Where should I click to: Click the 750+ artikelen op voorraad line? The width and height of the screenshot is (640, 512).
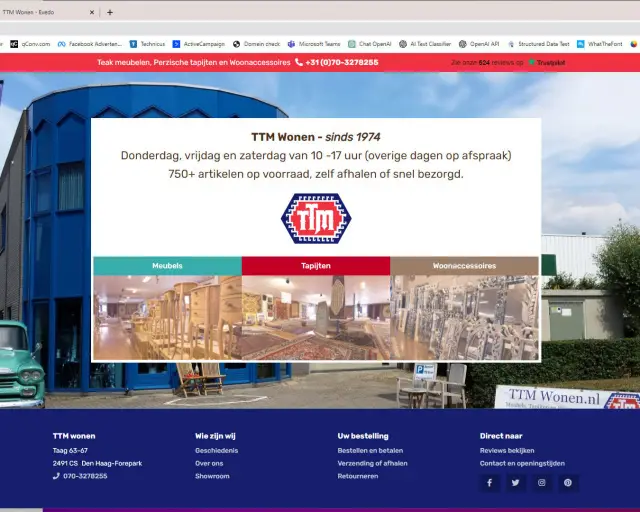click(316, 174)
